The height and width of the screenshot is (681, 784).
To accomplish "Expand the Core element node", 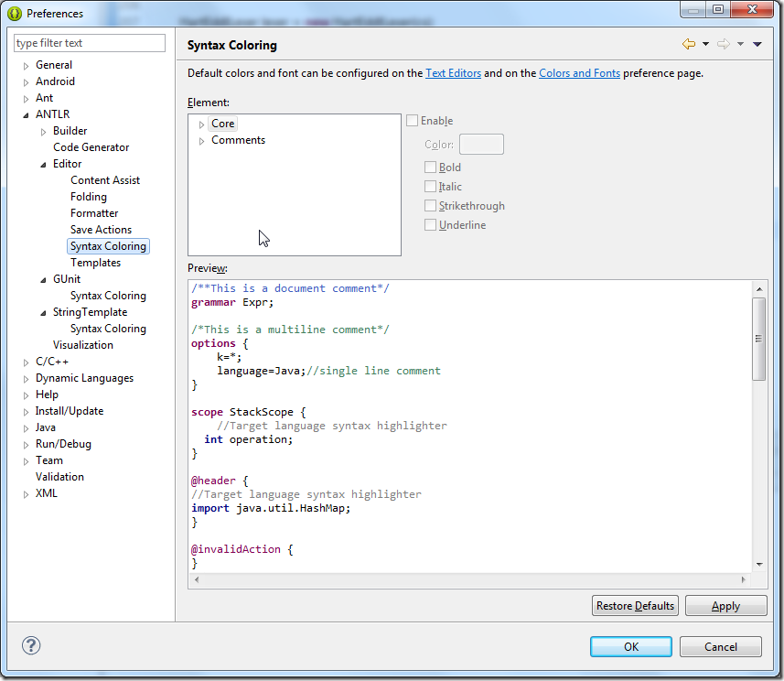I will pyautogui.click(x=202, y=124).
